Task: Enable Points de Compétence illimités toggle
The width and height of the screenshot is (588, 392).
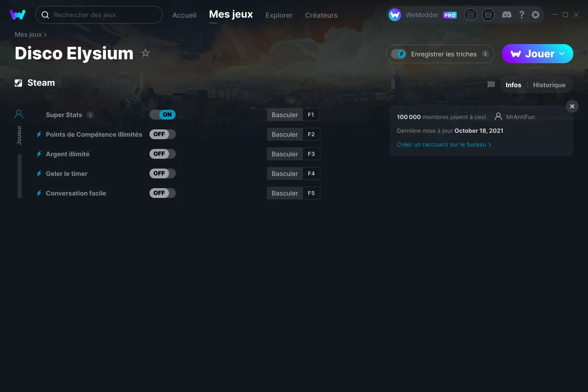Action: [163, 134]
